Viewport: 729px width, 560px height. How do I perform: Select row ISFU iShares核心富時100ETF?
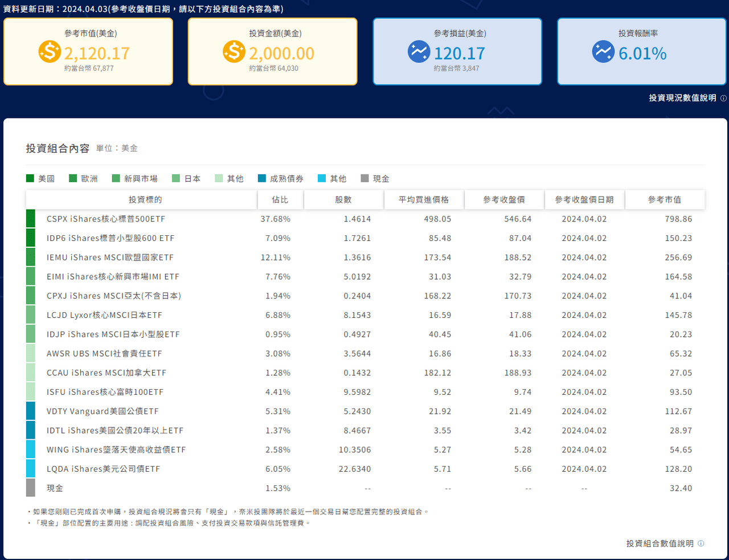[365, 392]
